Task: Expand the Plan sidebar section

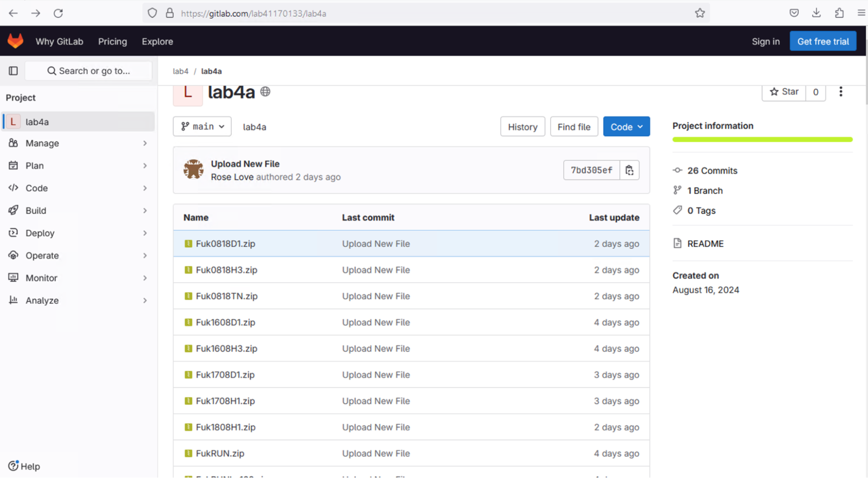Action: pos(78,165)
